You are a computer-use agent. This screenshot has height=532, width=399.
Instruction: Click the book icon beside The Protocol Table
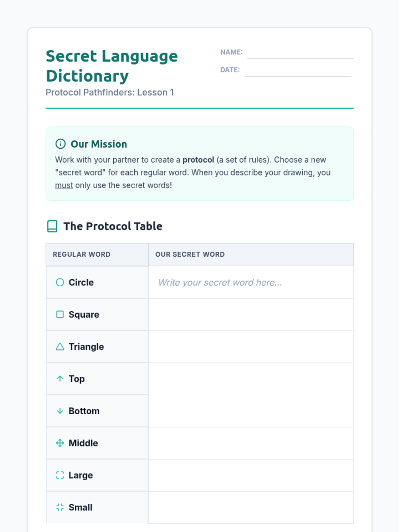point(52,226)
